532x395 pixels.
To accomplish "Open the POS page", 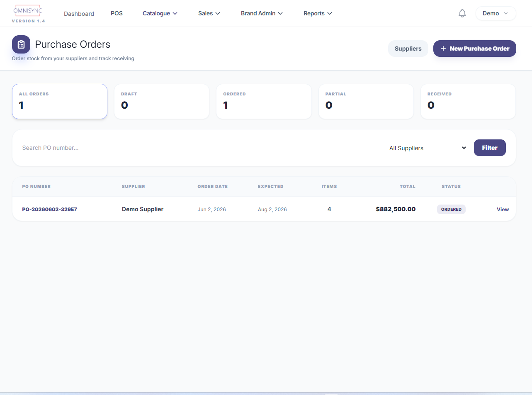I will [x=117, y=13].
